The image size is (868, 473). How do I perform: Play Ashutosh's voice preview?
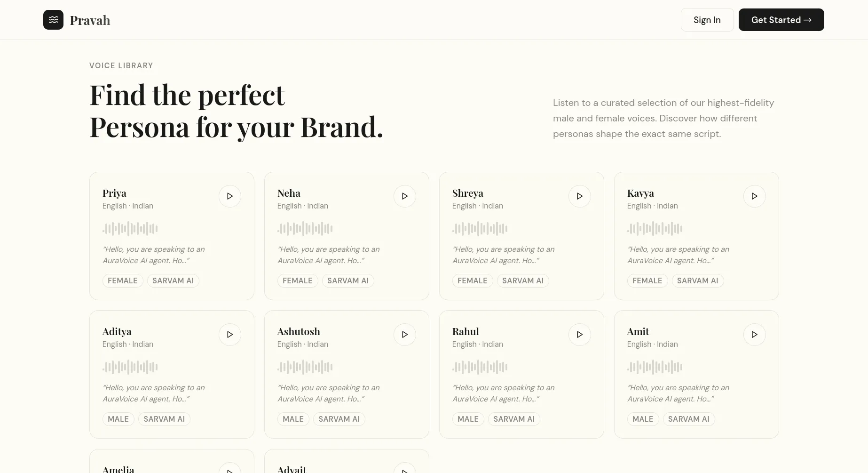coord(404,335)
